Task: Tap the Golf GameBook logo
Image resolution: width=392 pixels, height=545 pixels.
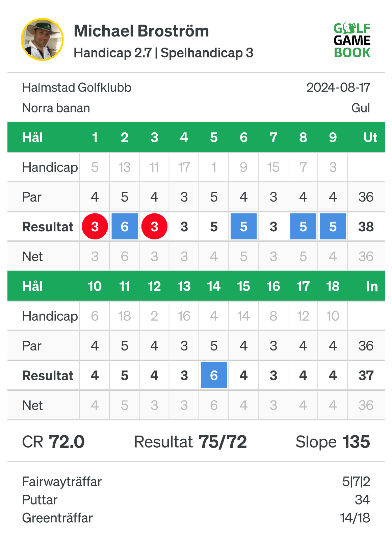Action: point(352,41)
